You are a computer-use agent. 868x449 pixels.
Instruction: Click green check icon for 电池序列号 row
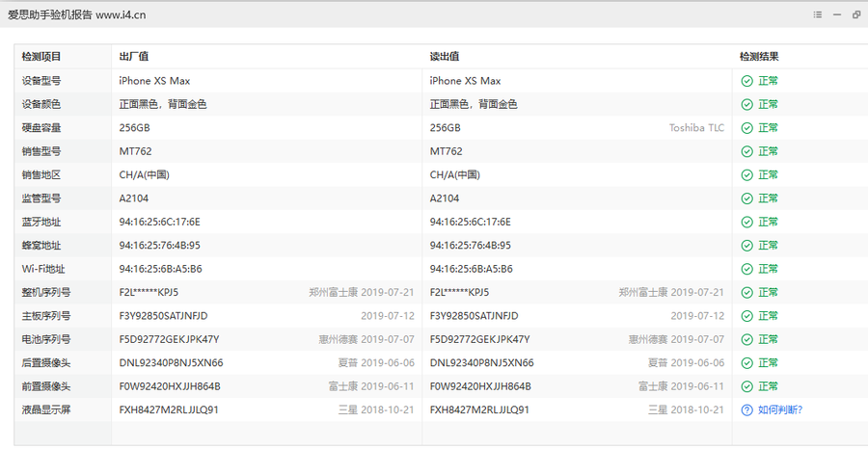(x=746, y=339)
